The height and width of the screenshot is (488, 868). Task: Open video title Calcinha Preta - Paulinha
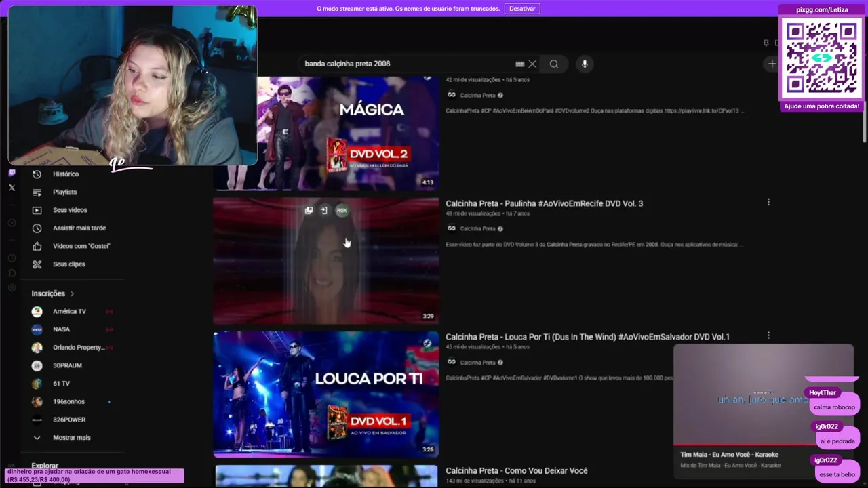544,203
